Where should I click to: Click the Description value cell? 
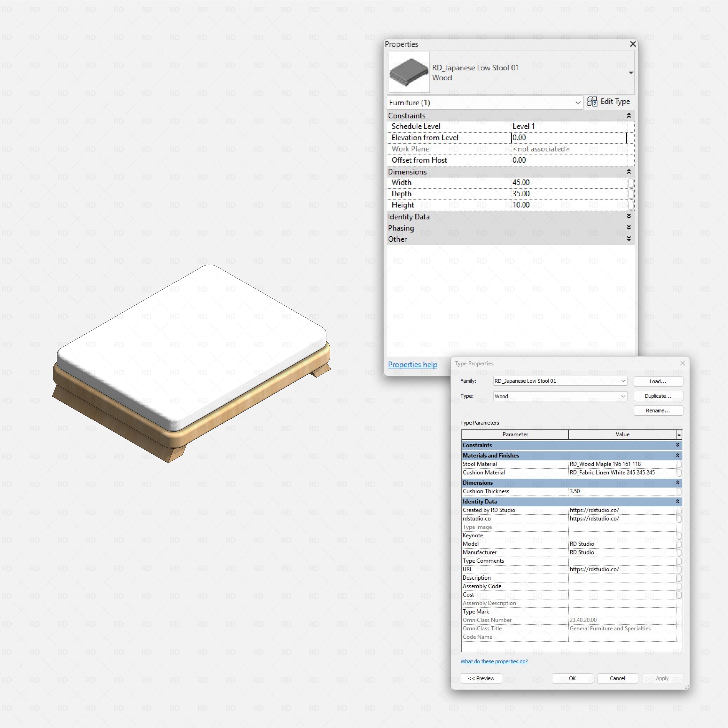(622, 578)
